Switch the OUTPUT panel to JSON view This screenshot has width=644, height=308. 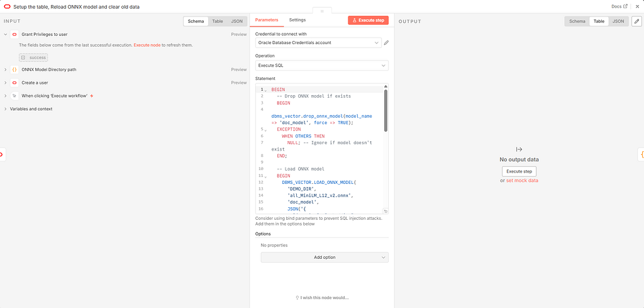(618, 21)
